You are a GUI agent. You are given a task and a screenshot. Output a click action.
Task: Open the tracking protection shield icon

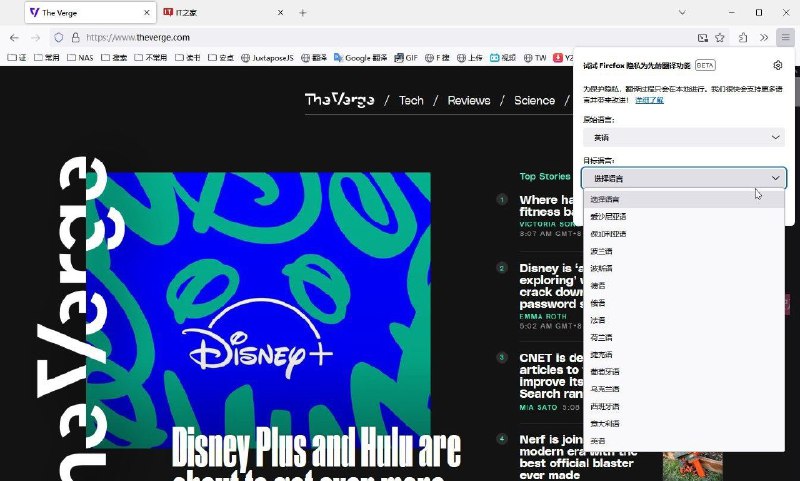[59, 38]
